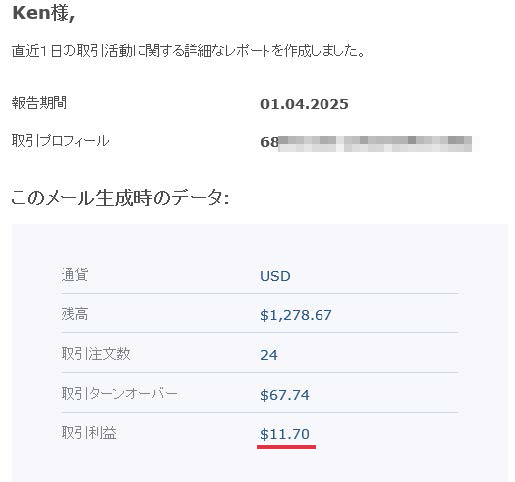Screen dimensions: 515x482
Task: Click the intro sentence about the daily report
Action: click(x=189, y=51)
